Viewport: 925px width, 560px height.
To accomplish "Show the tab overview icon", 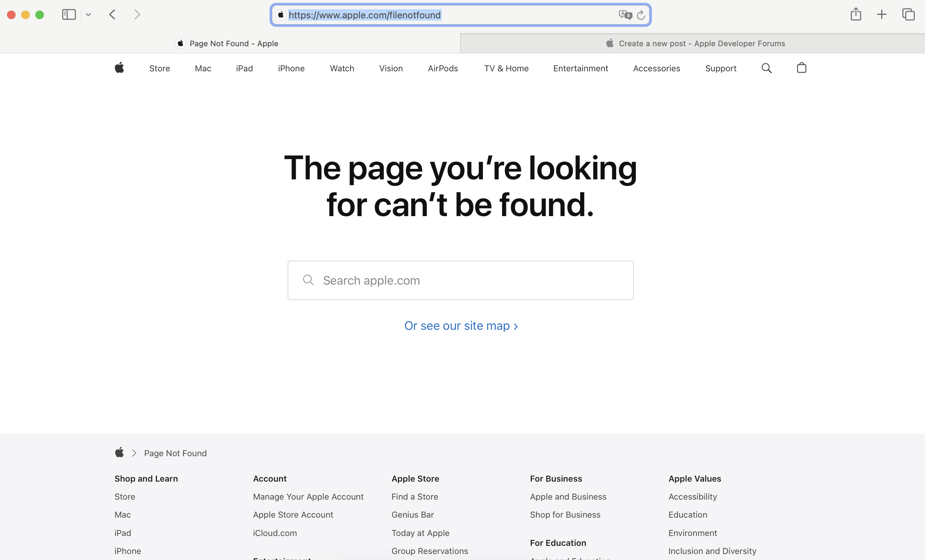I will (x=908, y=14).
